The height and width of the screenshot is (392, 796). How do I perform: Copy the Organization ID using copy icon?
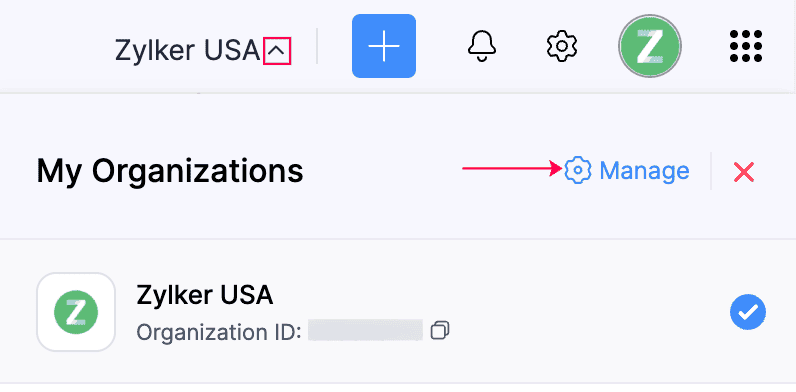point(440,331)
